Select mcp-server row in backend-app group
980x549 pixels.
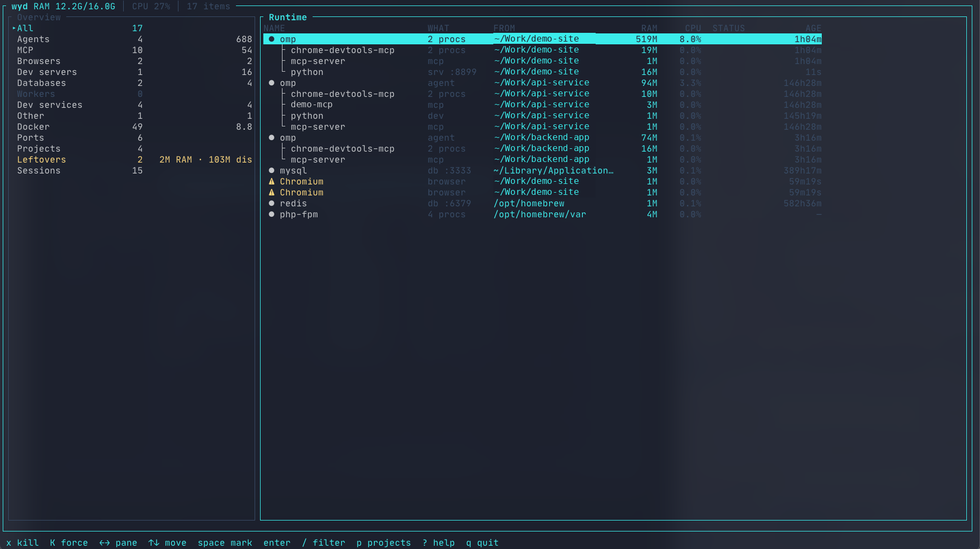point(543,159)
